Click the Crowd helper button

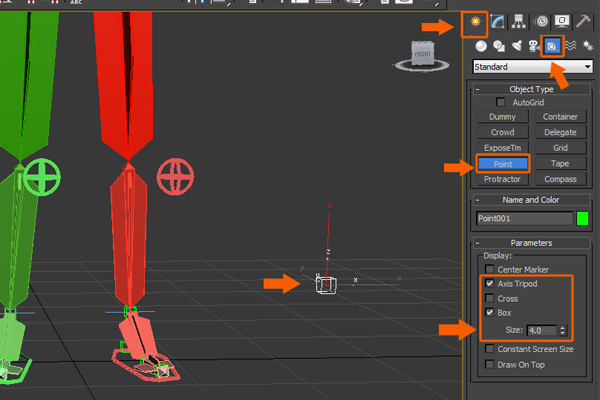coord(502,132)
